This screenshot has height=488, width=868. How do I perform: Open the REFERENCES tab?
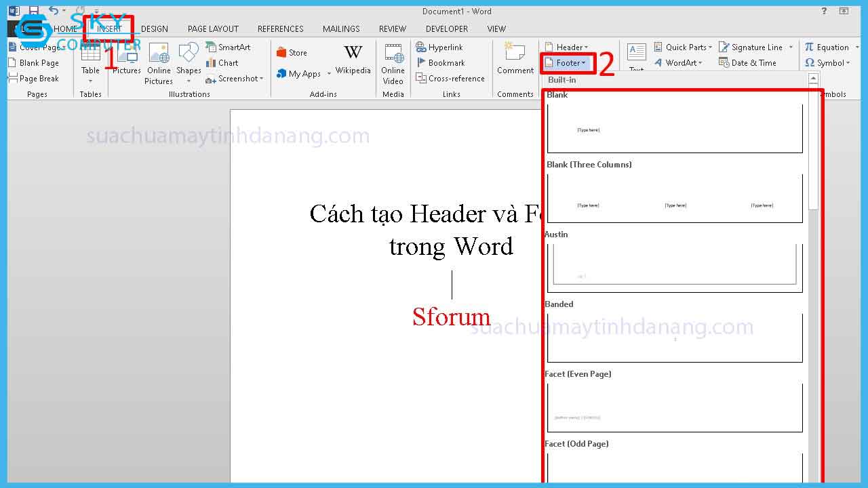tap(280, 29)
